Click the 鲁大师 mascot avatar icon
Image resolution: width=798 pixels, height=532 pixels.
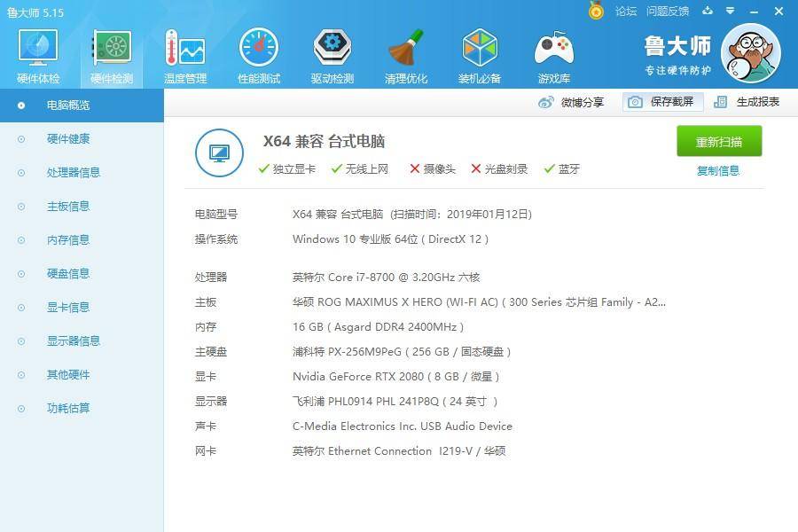750,53
